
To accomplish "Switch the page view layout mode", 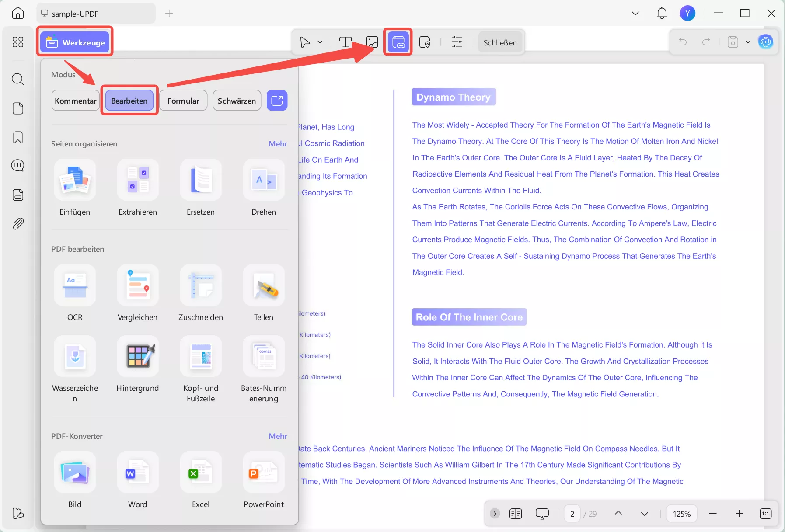I will pyautogui.click(x=516, y=514).
